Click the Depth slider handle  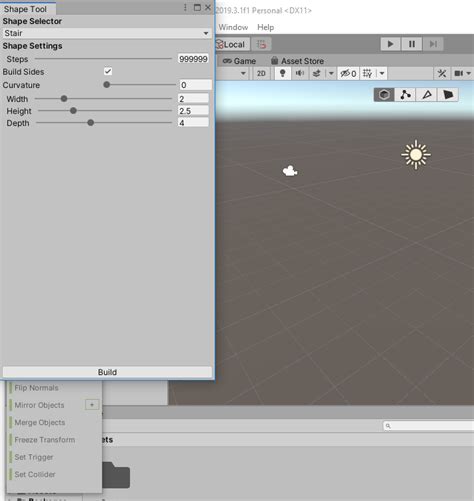click(x=90, y=123)
